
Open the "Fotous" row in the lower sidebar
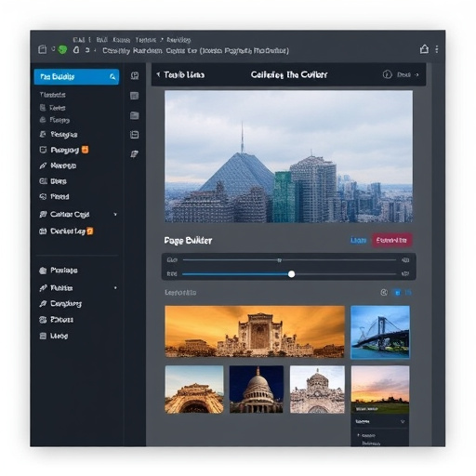pos(57,320)
